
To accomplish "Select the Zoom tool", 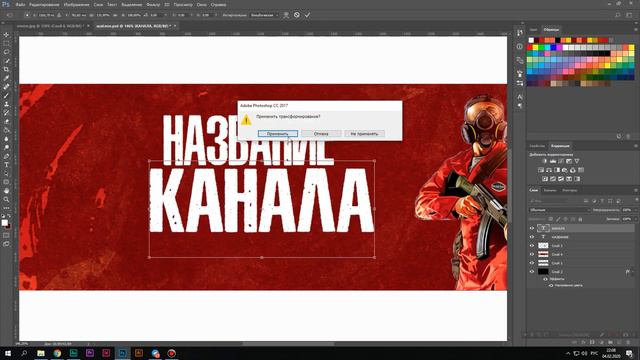I will pos(6,199).
